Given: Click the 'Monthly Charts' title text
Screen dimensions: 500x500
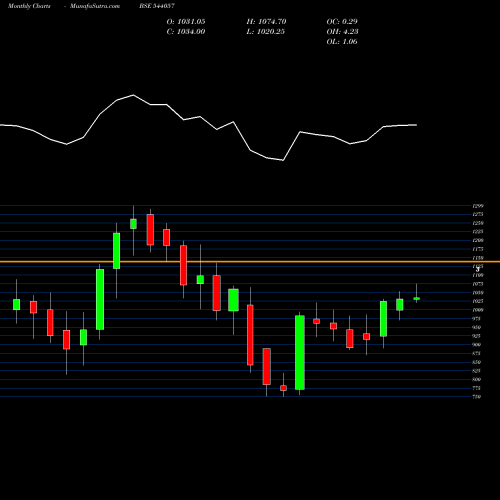Looking at the screenshot, I should click(x=29, y=6).
